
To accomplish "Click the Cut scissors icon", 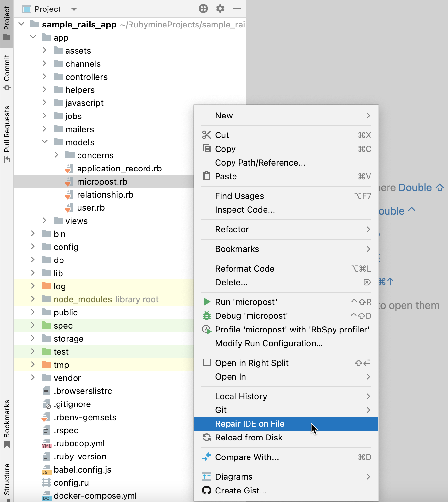I will [x=207, y=135].
